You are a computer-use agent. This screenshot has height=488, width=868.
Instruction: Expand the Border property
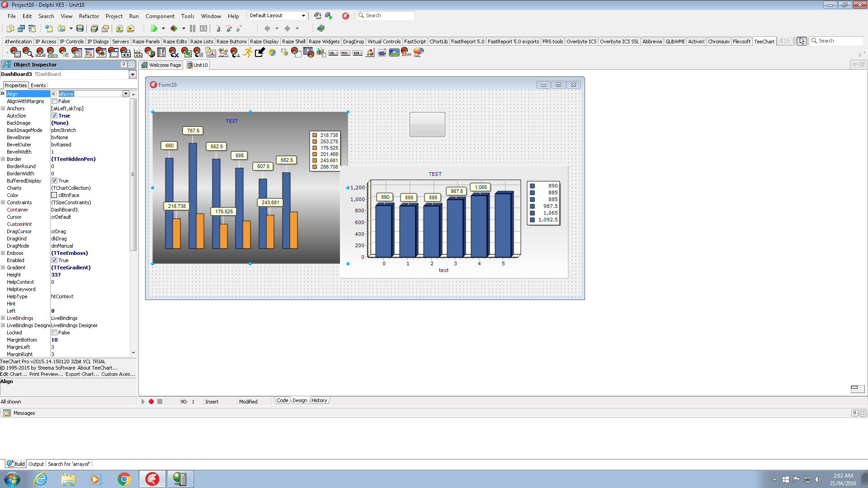[x=3, y=159]
